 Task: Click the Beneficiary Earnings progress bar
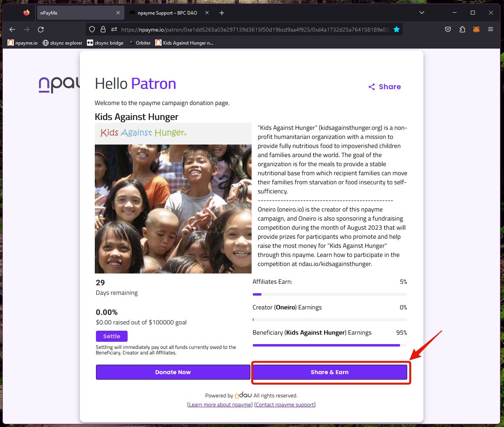(x=330, y=345)
